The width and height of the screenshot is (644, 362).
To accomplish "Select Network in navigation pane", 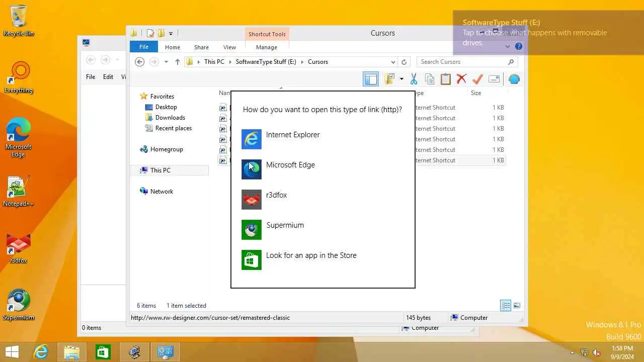I will coord(162,191).
